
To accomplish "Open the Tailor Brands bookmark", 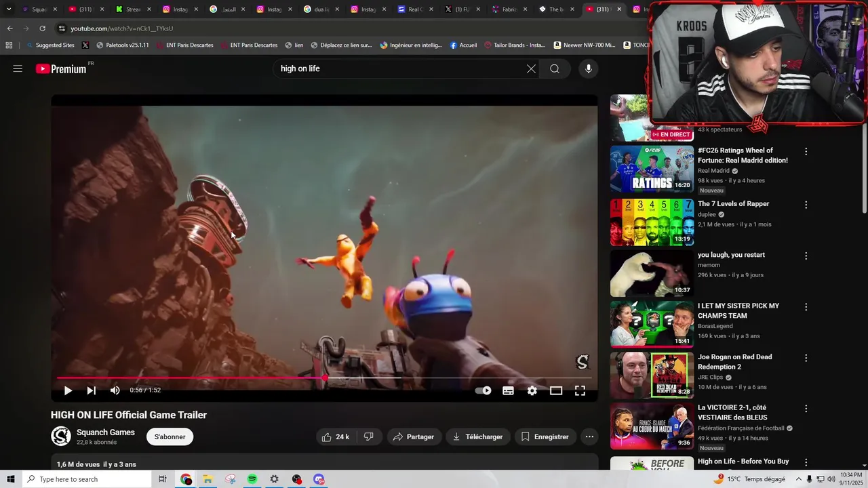I will click(x=515, y=45).
